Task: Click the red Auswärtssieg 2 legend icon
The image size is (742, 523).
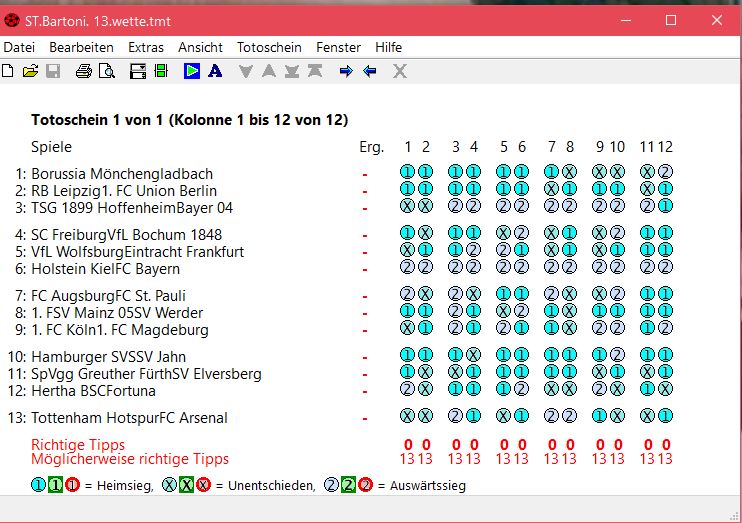Action: click(365, 485)
